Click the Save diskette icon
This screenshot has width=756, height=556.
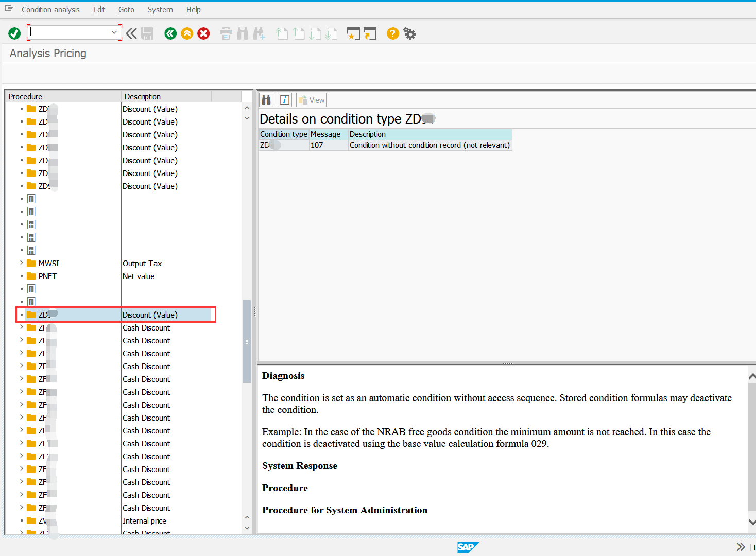147,33
